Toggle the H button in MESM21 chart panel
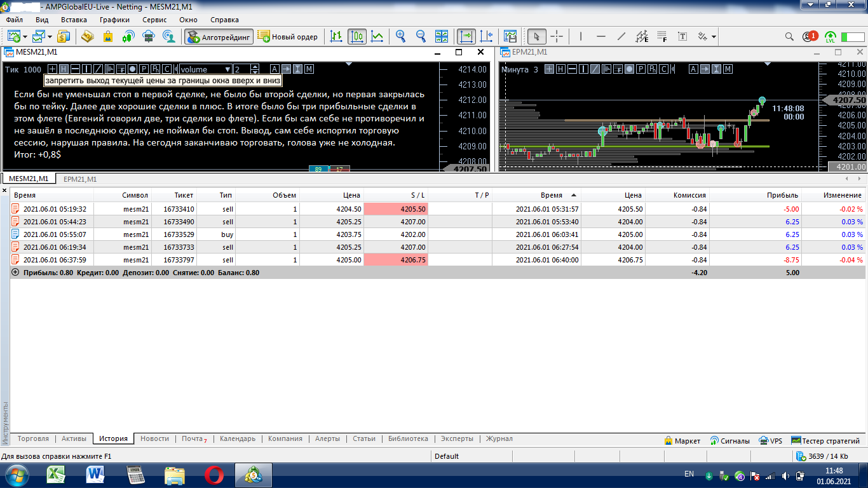Viewport: 868px width, 488px height. pyautogui.click(x=64, y=69)
